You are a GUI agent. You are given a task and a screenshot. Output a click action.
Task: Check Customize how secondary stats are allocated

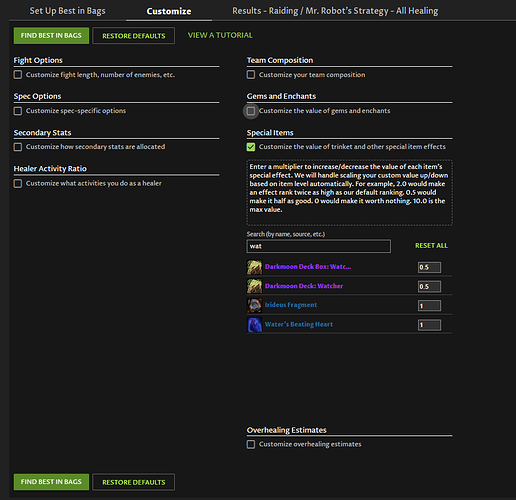pos(18,147)
